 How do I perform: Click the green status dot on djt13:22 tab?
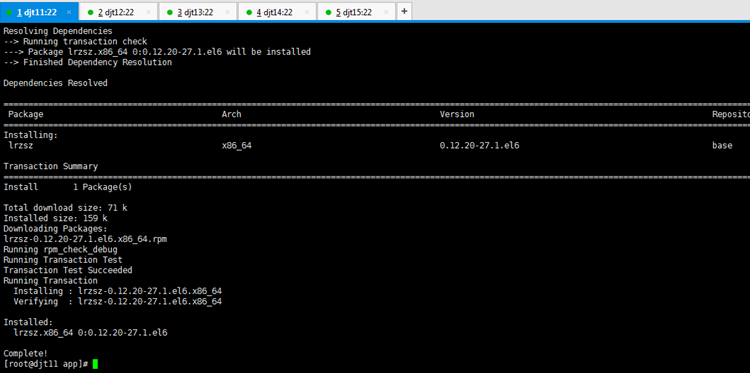point(169,12)
